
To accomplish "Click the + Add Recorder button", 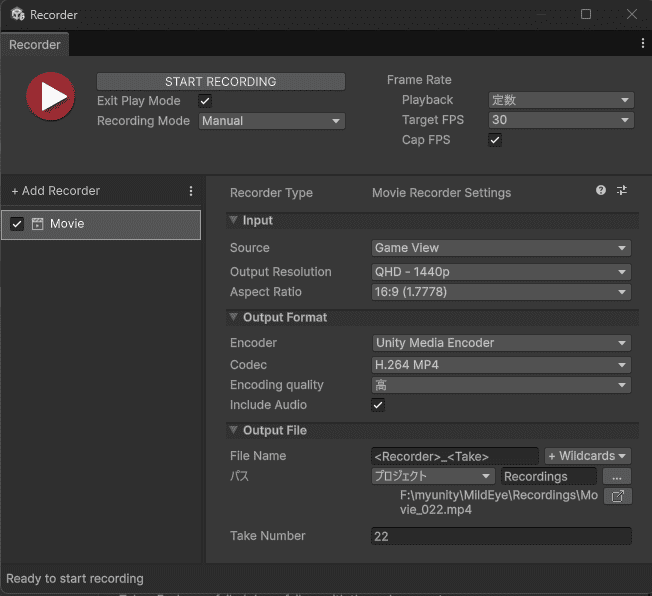I will 56,191.
